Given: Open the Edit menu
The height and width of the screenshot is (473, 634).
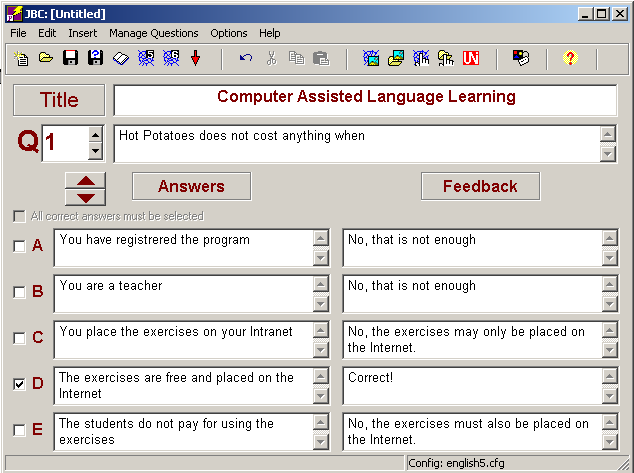Looking at the screenshot, I should 47,33.
